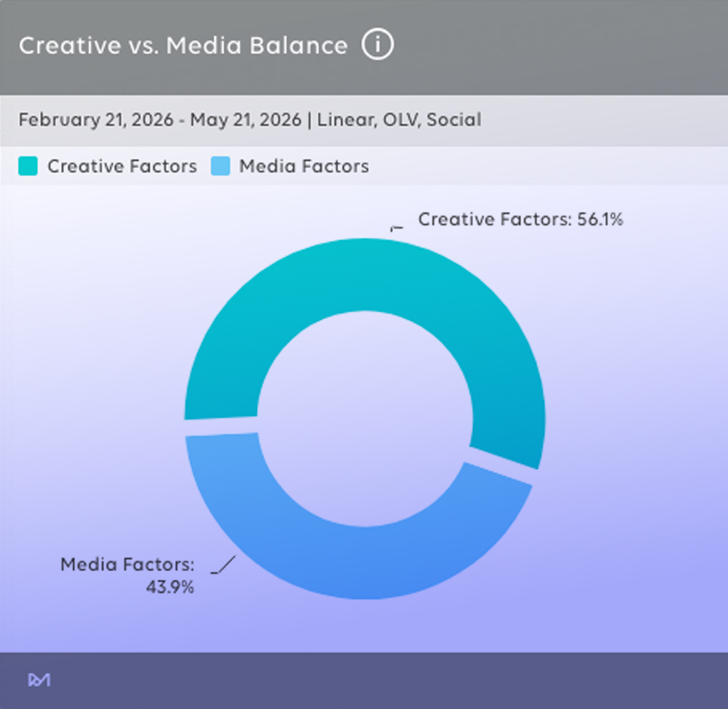Click the Media Factors legend label
This screenshot has height=709, width=728.
click(x=304, y=166)
